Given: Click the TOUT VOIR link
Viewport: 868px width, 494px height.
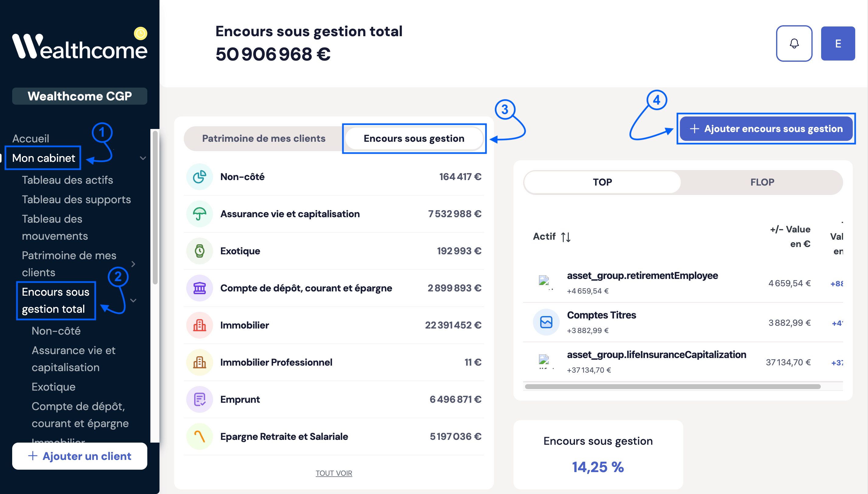Looking at the screenshot, I should coord(333,473).
